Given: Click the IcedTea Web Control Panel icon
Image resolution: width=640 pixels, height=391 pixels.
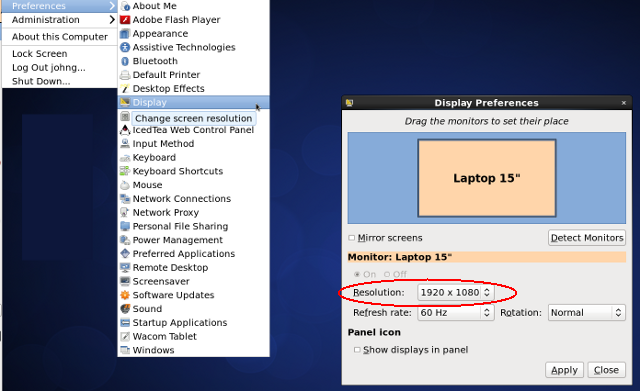Looking at the screenshot, I should click(125, 130).
